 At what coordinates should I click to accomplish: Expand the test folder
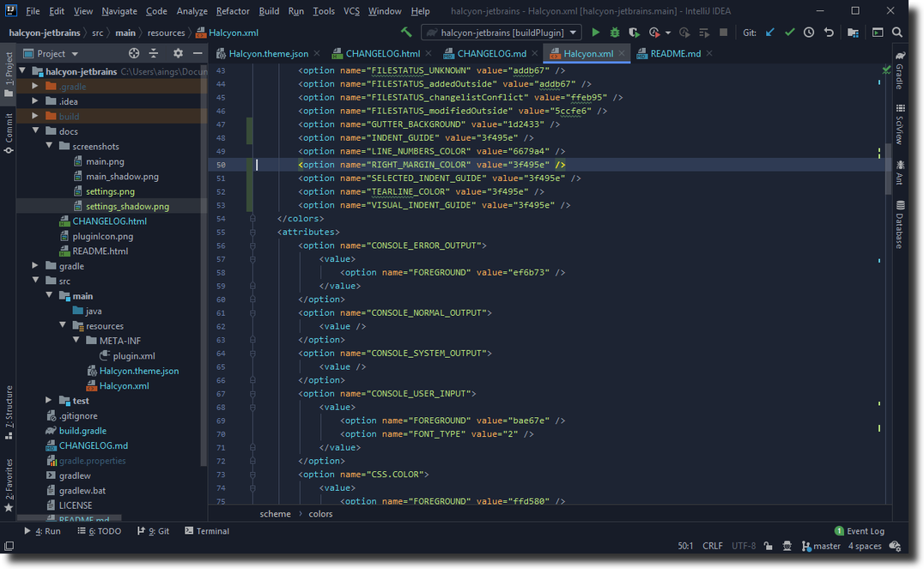(x=49, y=400)
